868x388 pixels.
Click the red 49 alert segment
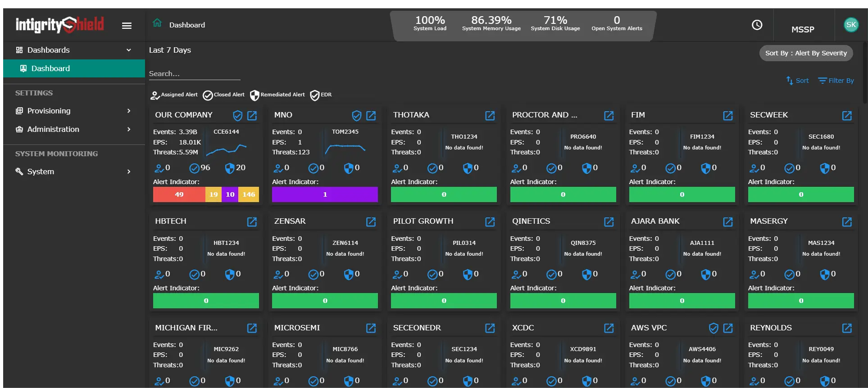[x=179, y=194]
